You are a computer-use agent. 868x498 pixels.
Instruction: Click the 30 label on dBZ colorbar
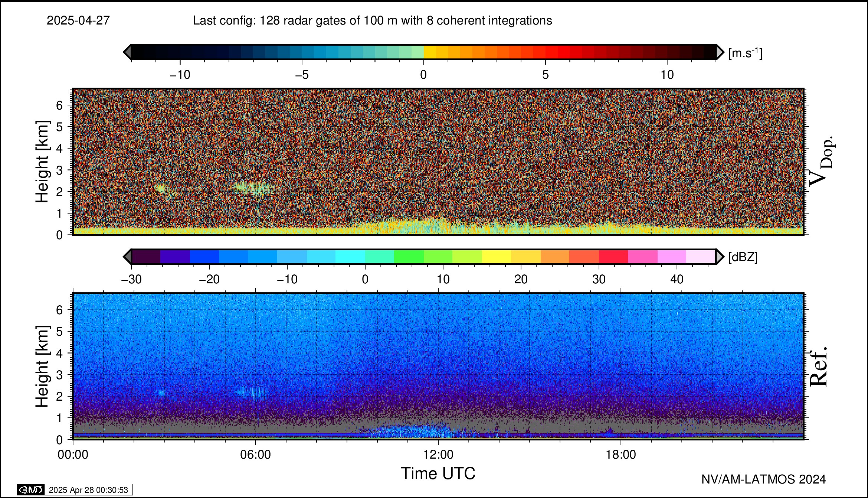coord(599,279)
